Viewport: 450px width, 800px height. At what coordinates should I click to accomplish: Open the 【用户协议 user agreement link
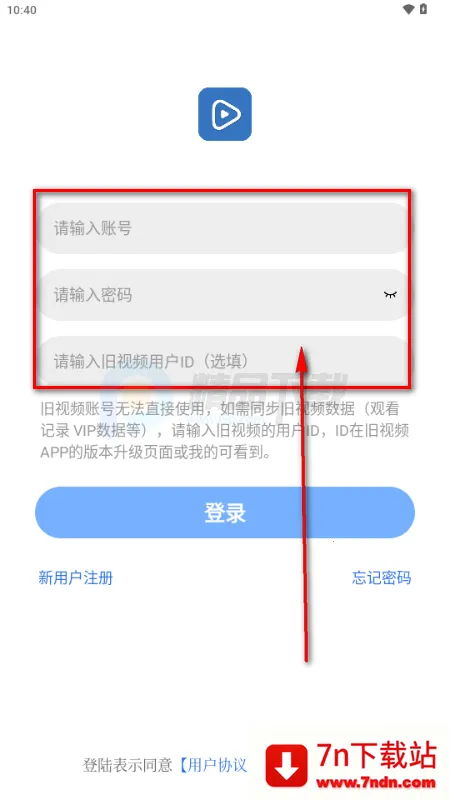[x=212, y=765]
